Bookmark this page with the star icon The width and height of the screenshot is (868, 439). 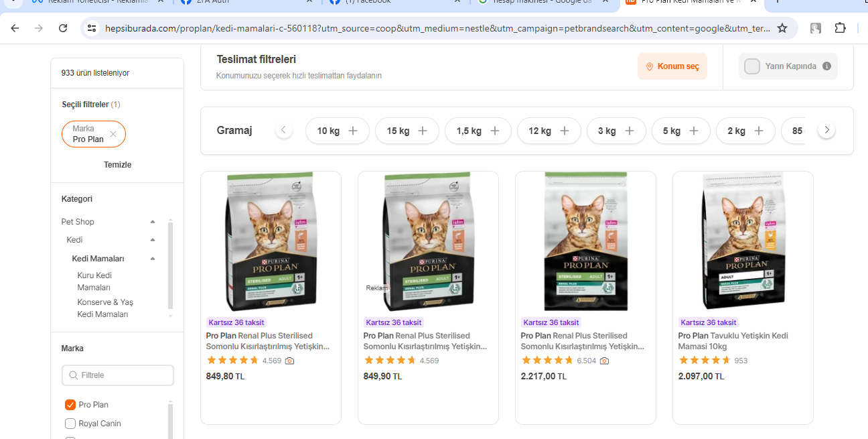[782, 28]
